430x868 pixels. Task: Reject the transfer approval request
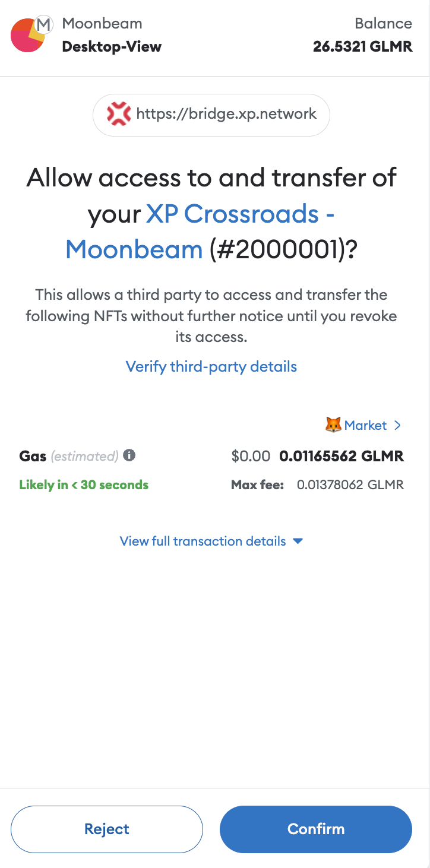(x=107, y=829)
